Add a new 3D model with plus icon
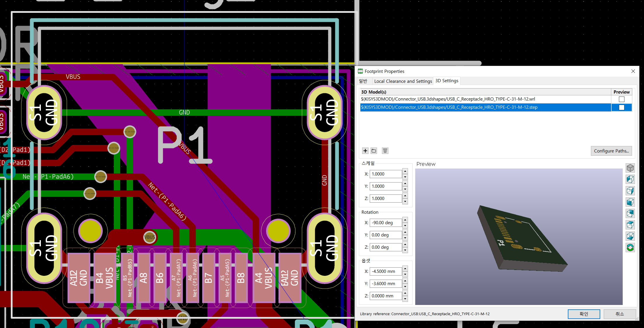Image resolution: width=644 pixels, height=328 pixels. tap(365, 151)
